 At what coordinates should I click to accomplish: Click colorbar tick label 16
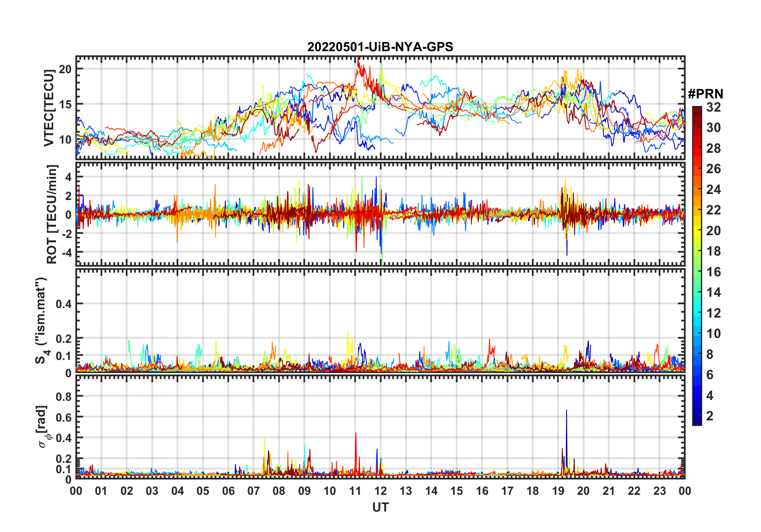(x=713, y=272)
